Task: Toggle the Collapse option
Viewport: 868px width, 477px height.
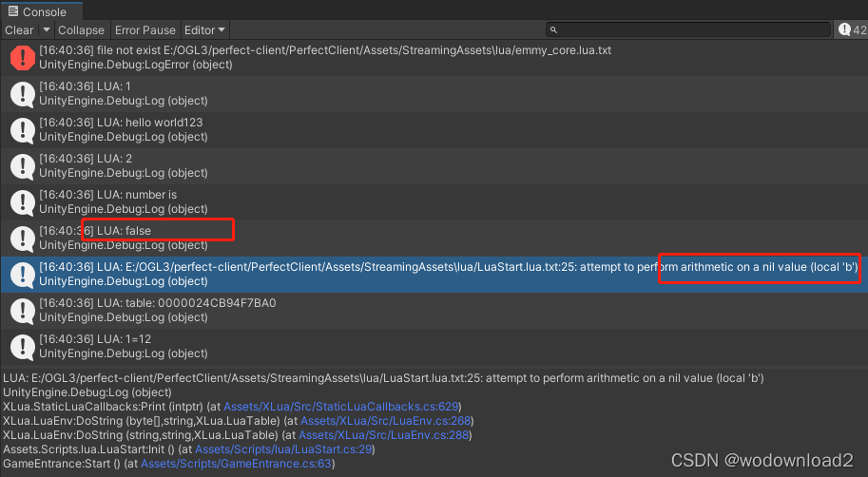Action: pyautogui.click(x=81, y=30)
